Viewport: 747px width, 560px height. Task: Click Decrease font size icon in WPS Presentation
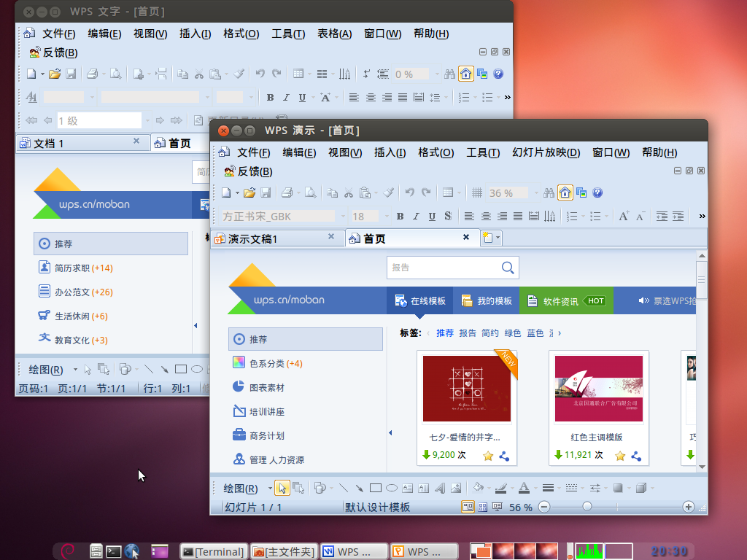pos(640,217)
